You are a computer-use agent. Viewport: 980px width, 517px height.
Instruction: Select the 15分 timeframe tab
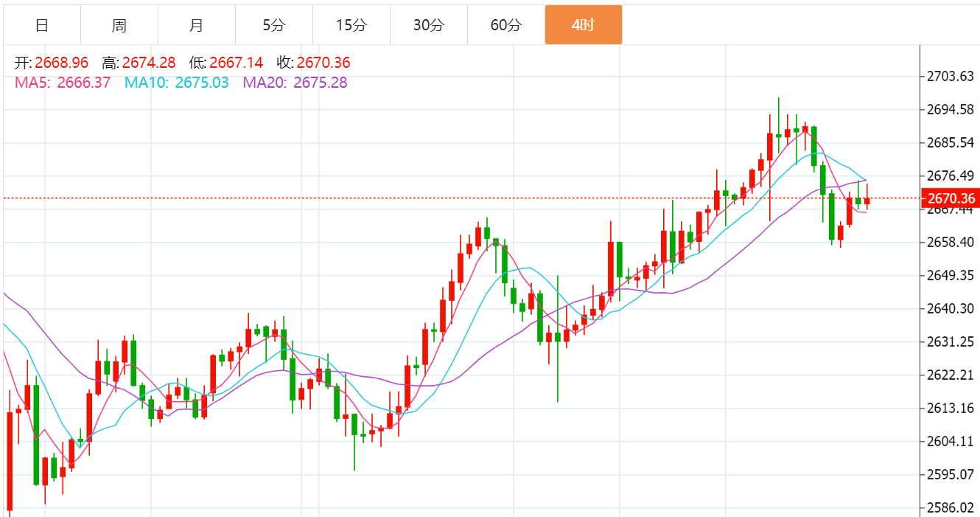351,25
